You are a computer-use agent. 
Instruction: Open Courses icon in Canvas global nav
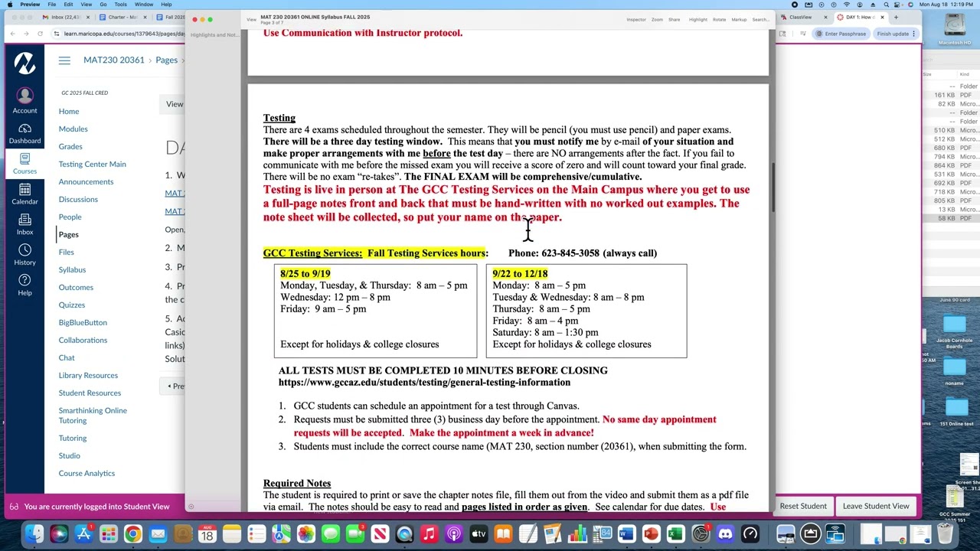coord(24,163)
